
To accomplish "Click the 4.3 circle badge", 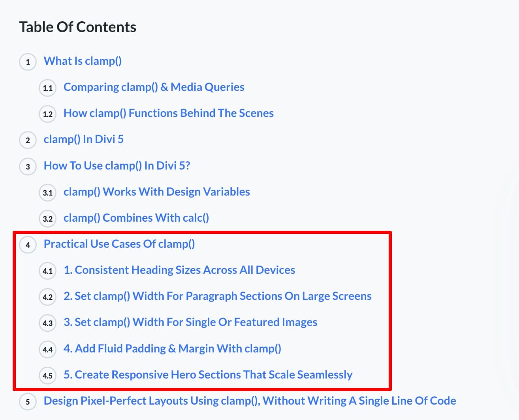I will [x=47, y=323].
